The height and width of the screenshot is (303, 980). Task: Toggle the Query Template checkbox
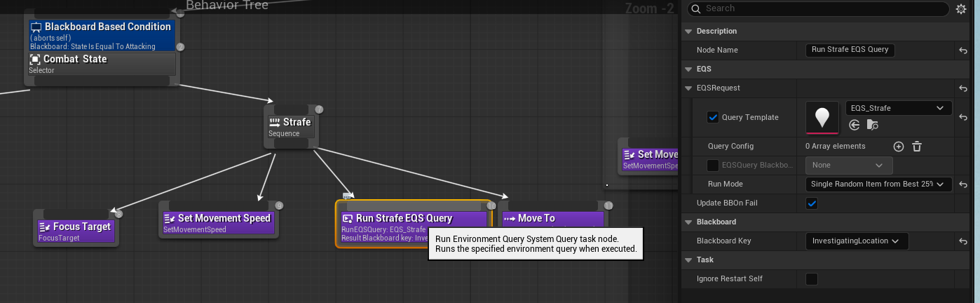(713, 117)
